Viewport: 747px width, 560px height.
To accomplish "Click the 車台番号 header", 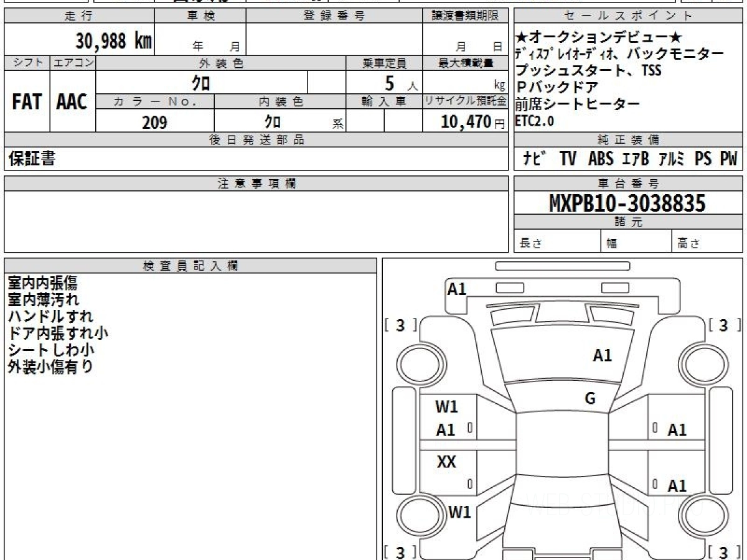I will [x=628, y=184].
